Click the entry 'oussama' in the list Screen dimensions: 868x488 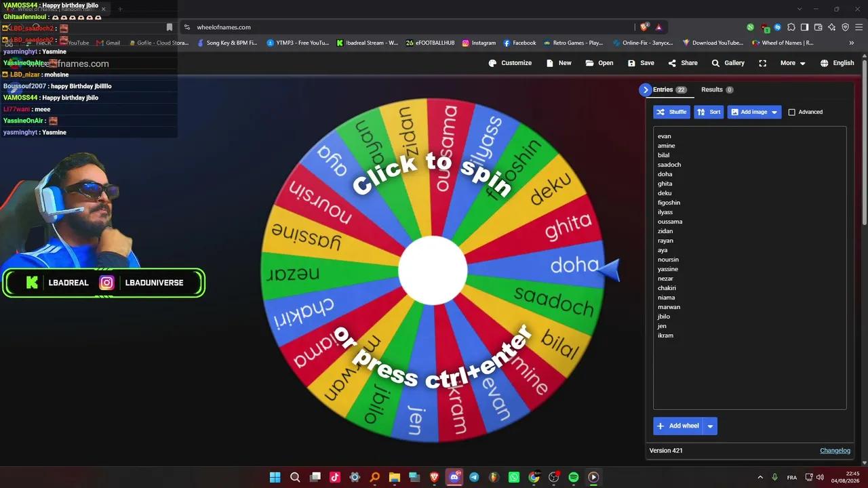coord(670,222)
